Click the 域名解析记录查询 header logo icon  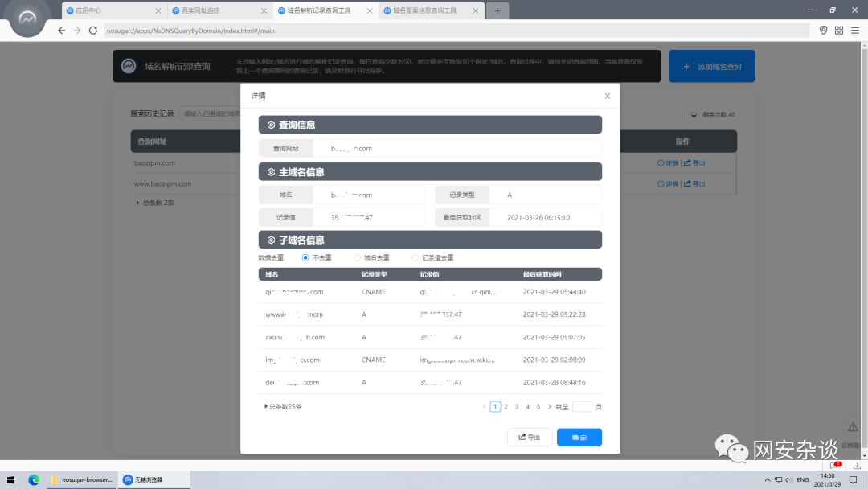pos(129,66)
